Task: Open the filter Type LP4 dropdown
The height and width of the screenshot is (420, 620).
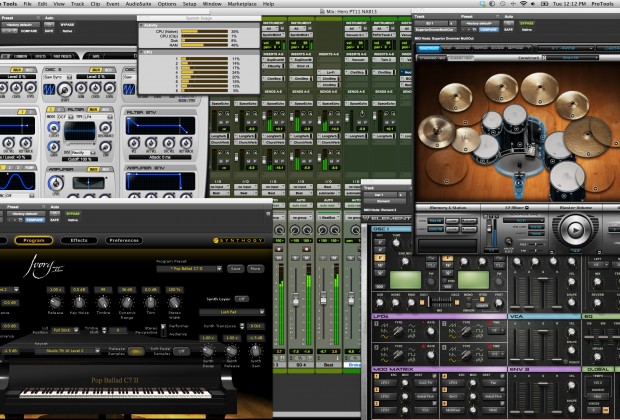Action: tap(97, 117)
